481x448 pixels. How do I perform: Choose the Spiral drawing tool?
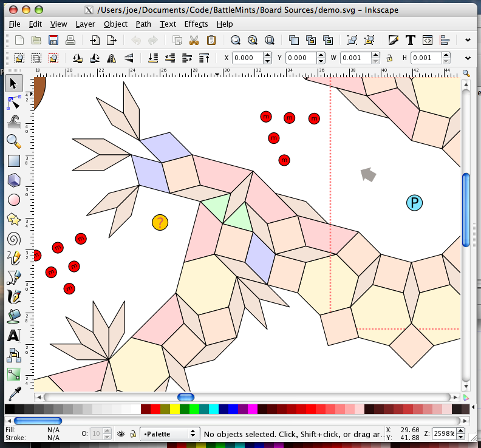(14, 239)
